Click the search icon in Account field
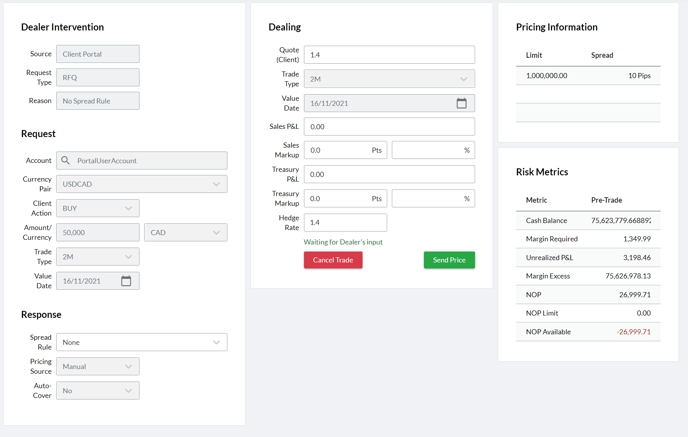Image resolution: width=688 pixels, height=437 pixels. point(66,160)
